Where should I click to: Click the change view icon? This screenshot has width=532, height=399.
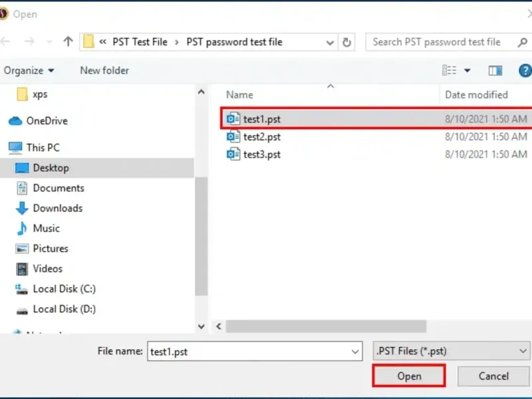coord(450,70)
